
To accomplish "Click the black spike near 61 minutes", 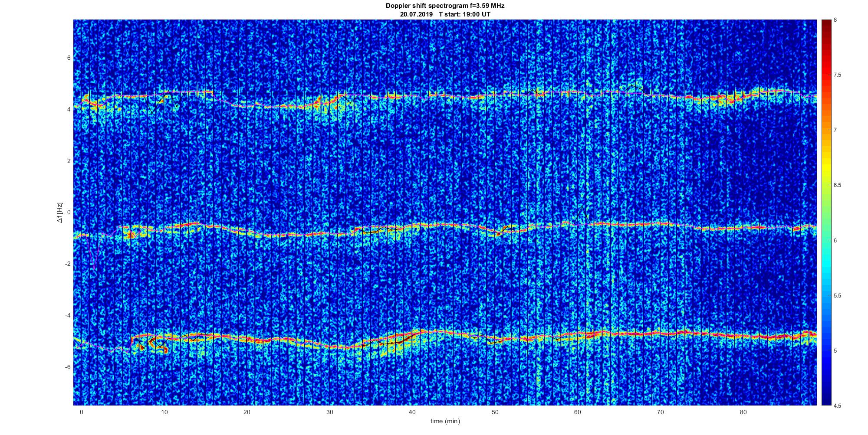I will coord(582,215).
